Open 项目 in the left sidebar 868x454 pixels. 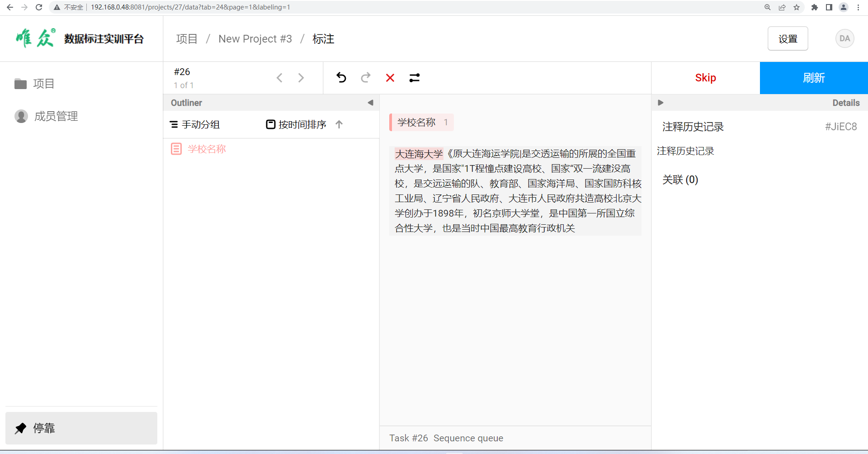(x=43, y=84)
